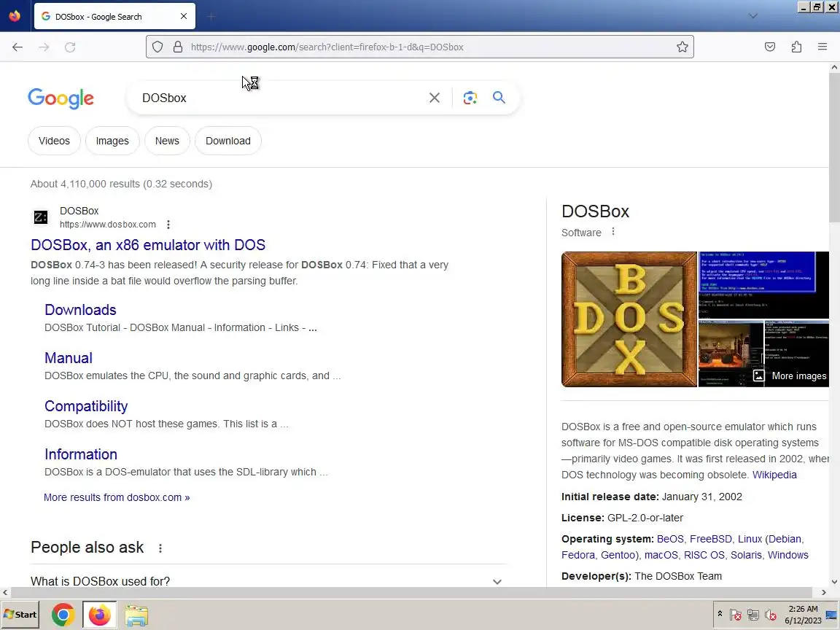840x630 pixels.
Task: Open the blue DOSBox console screenshot thumbnail
Action: 763,285
